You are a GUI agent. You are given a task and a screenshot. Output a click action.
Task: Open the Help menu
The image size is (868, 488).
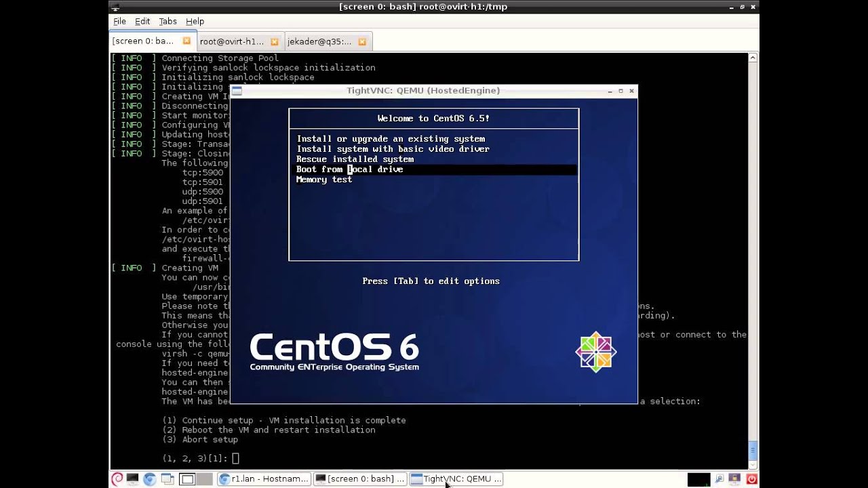(x=195, y=22)
